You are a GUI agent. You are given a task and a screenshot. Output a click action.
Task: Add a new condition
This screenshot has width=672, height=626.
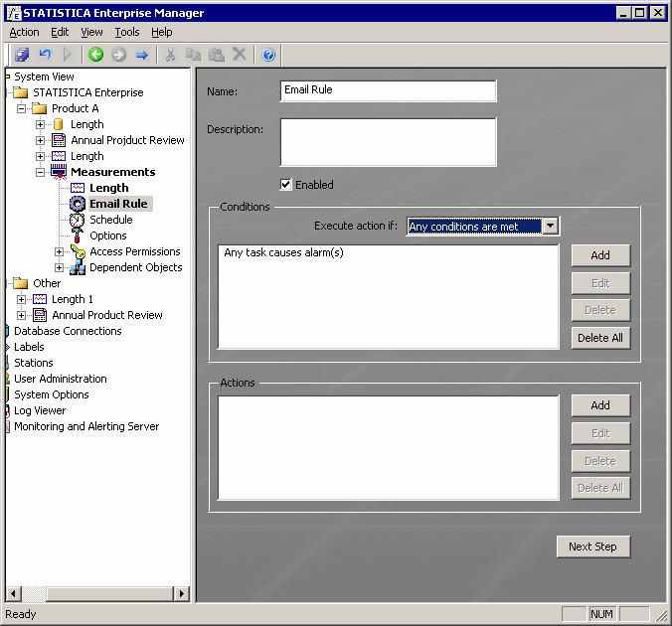point(600,255)
